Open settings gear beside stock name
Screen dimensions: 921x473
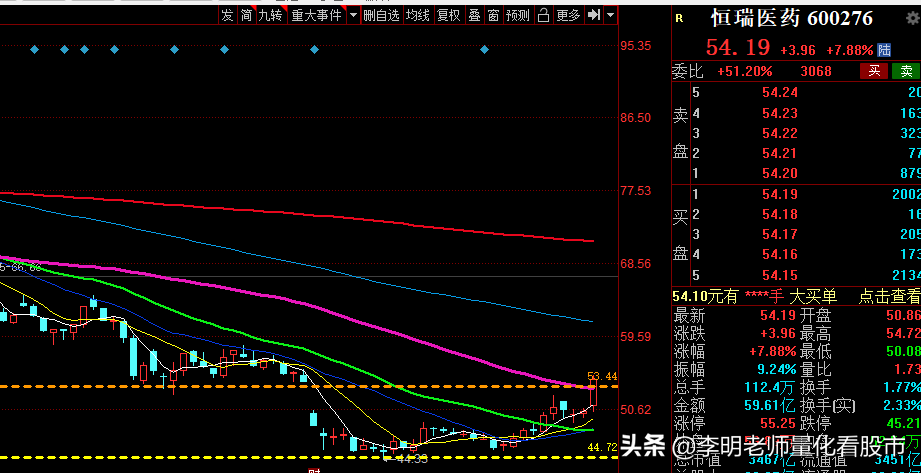point(912,19)
